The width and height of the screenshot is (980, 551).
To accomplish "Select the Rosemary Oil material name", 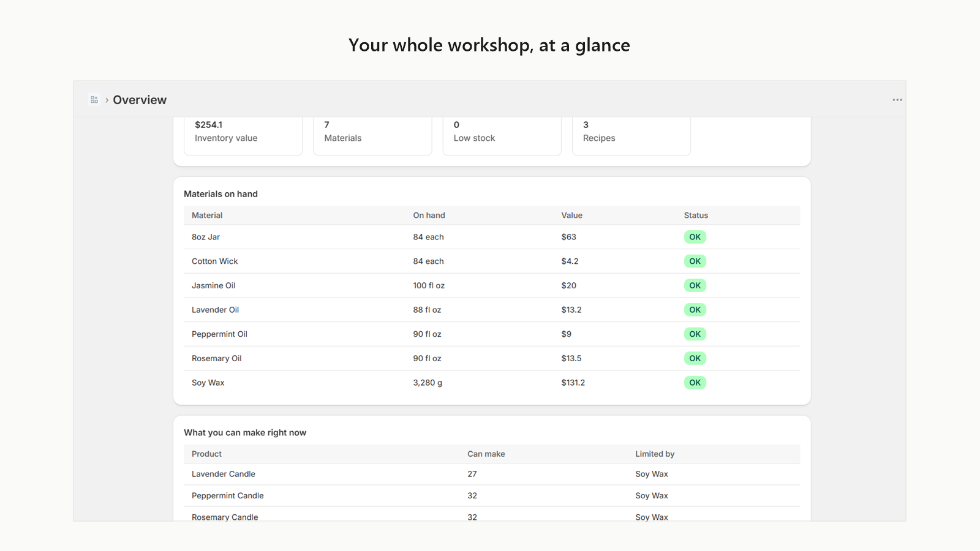I will [x=216, y=358].
